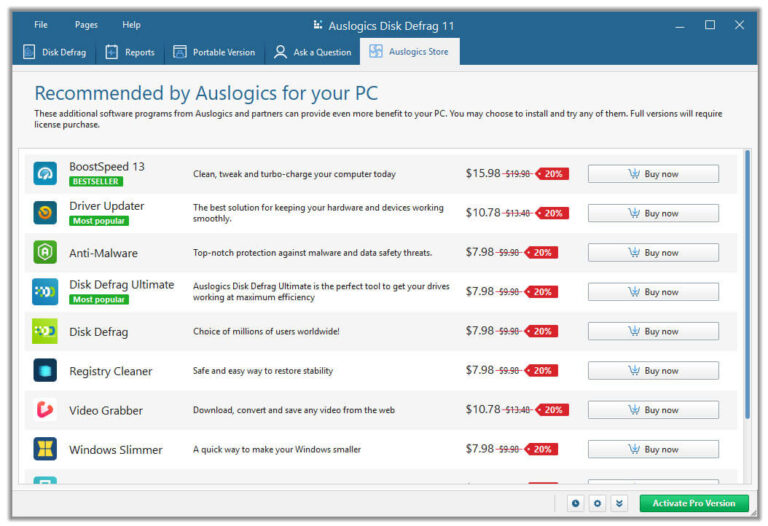768x526 pixels.
Task: Click 'Top-notch protection against malware' description
Action: coord(312,253)
